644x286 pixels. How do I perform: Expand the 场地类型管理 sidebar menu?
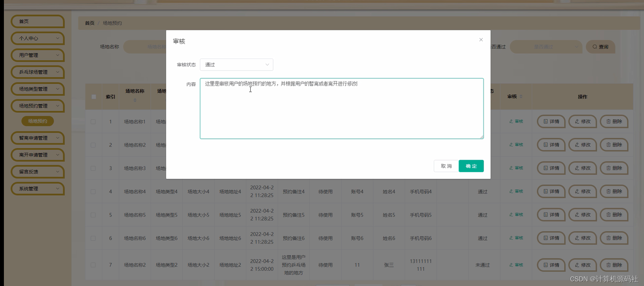coord(37,89)
